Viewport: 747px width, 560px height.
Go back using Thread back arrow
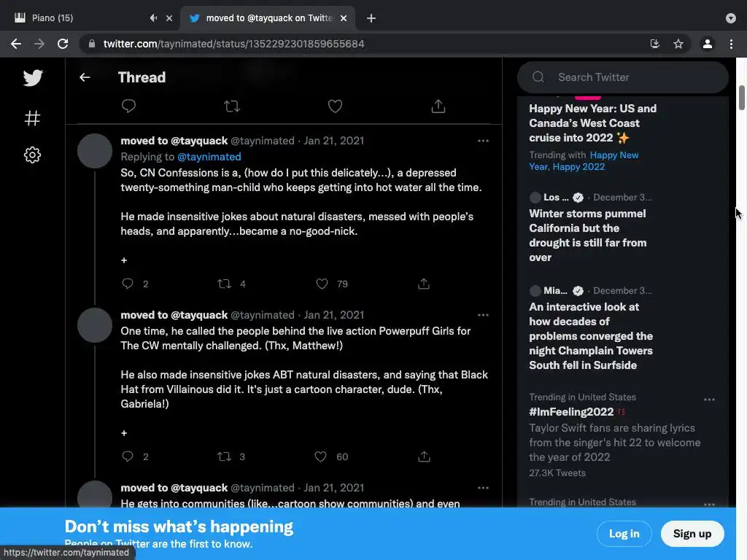(85, 77)
